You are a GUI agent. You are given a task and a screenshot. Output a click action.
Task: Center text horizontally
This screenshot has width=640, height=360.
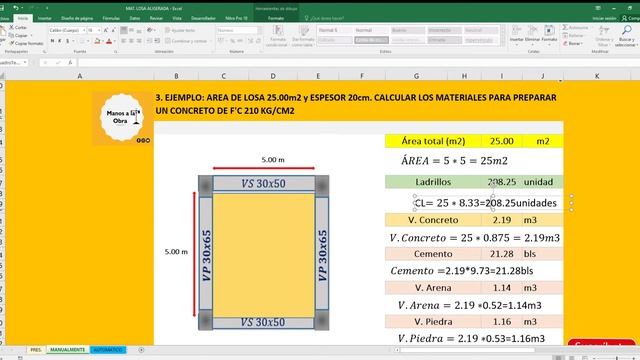pyautogui.click(x=131, y=41)
